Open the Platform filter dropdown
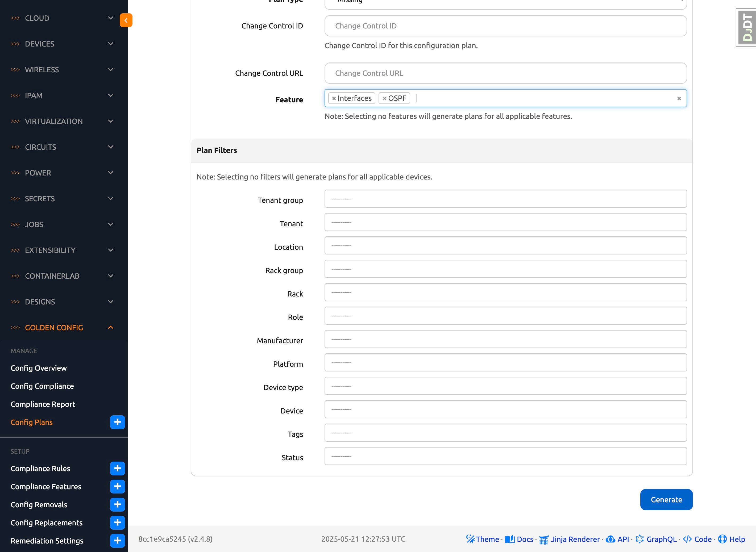Viewport: 756px width, 552px height. click(505, 362)
